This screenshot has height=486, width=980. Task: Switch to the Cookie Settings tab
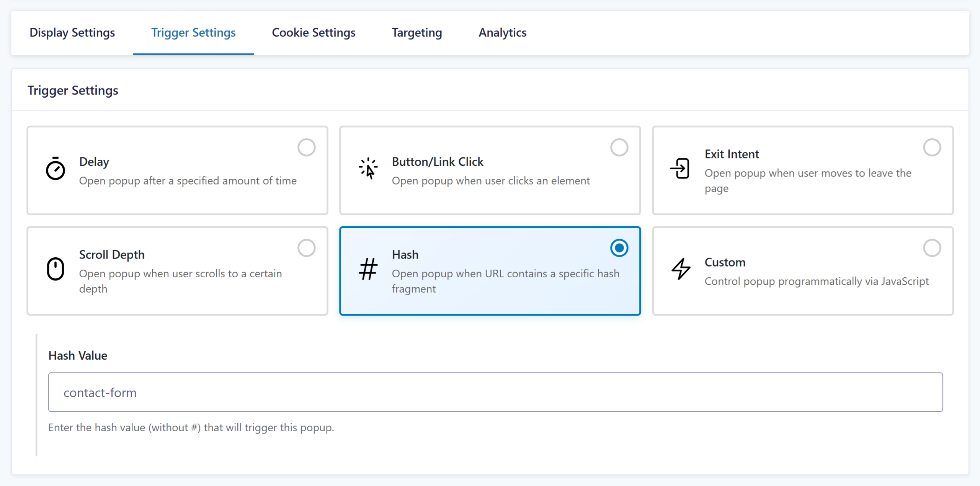(314, 33)
